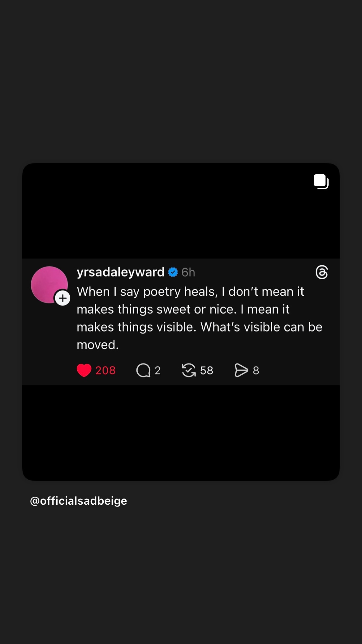The height and width of the screenshot is (644, 362).
Task: Open the yrsadaleyward username link
Action: click(120, 272)
